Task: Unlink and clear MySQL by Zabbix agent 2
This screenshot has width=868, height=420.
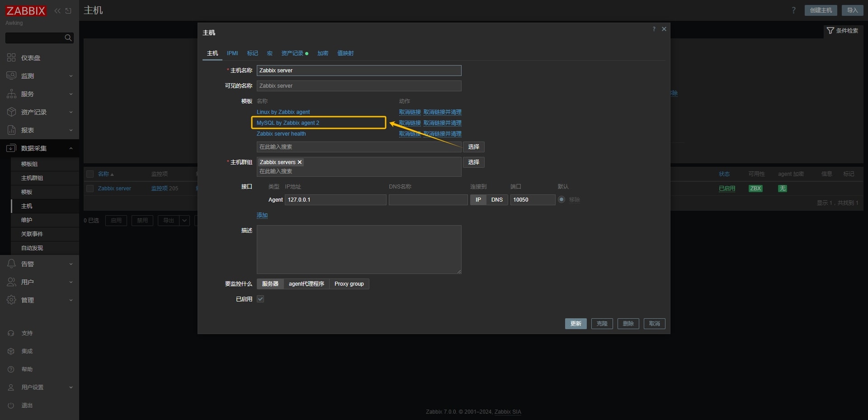Action: tap(442, 123)
